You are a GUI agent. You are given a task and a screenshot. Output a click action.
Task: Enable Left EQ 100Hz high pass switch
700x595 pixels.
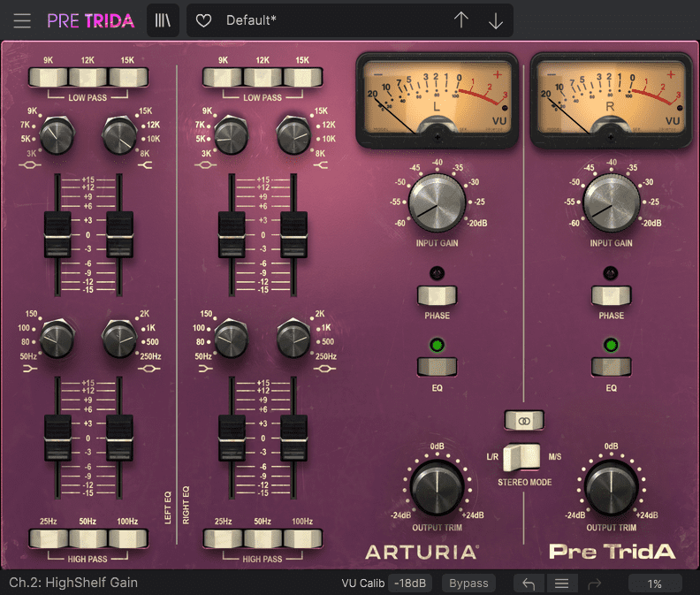[x=127, y=538]
